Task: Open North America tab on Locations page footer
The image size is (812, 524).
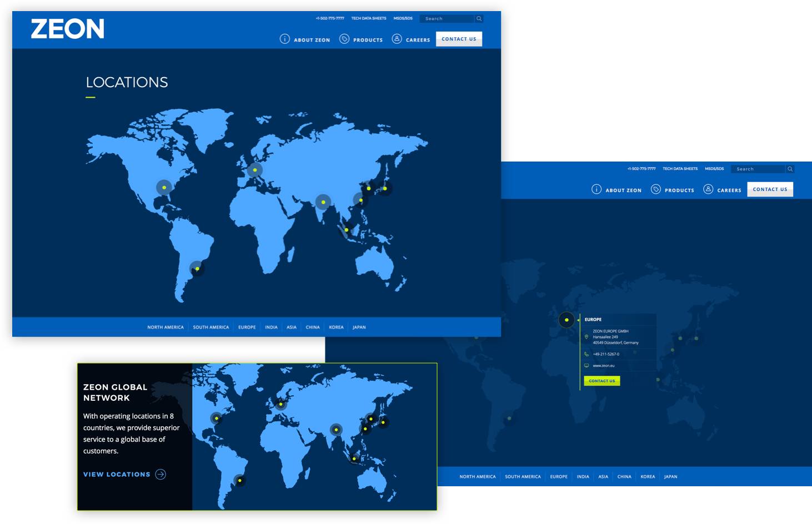Action: [x=166, y=327]
